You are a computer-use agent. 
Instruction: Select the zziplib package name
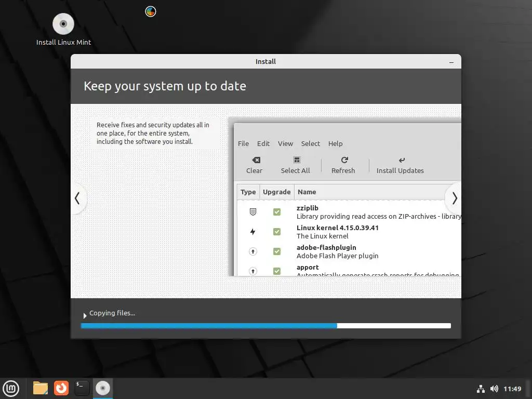point(308,208)
